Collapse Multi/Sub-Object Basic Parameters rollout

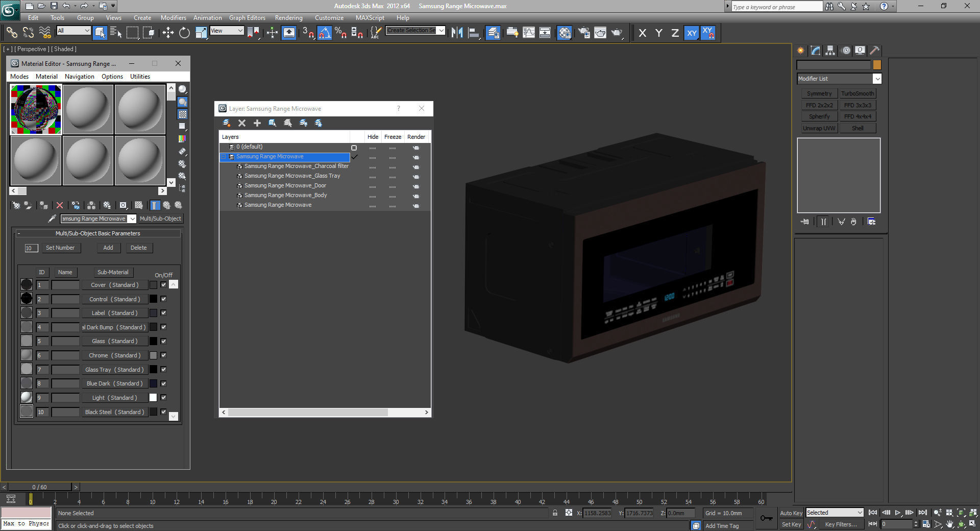click(x=97, y=233)
